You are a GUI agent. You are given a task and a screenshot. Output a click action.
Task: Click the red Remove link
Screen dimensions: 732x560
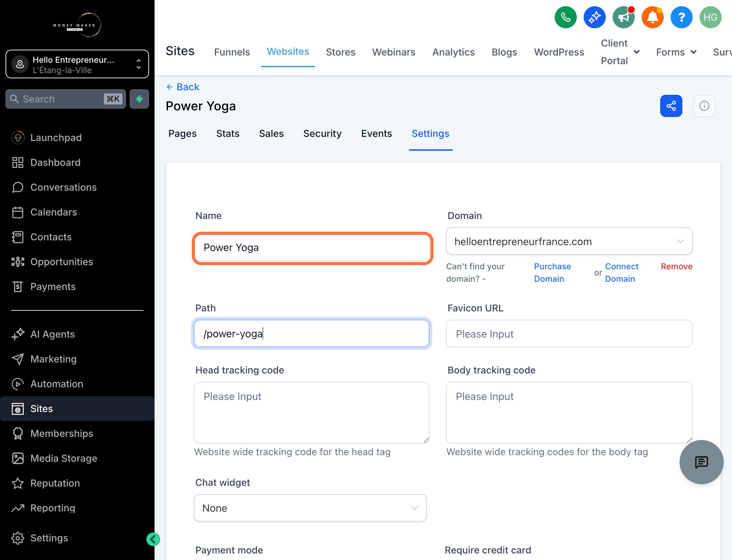click(x=676, y=266)
